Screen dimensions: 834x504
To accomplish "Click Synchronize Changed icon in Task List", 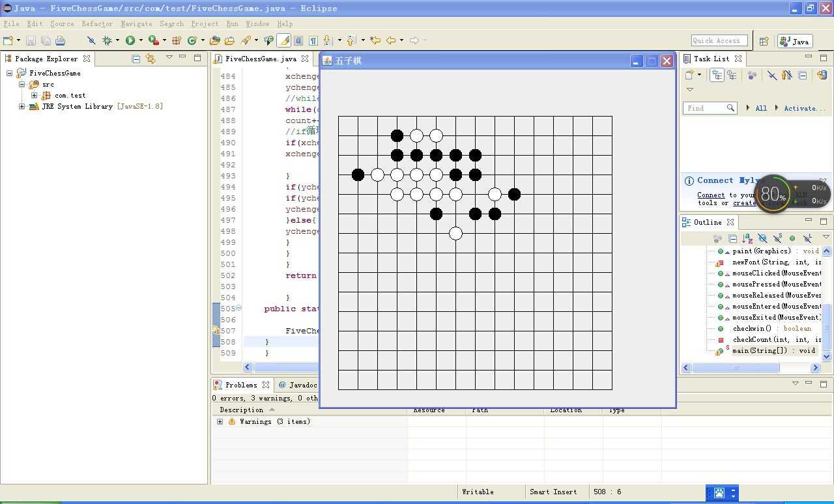I will click(822, 75).
